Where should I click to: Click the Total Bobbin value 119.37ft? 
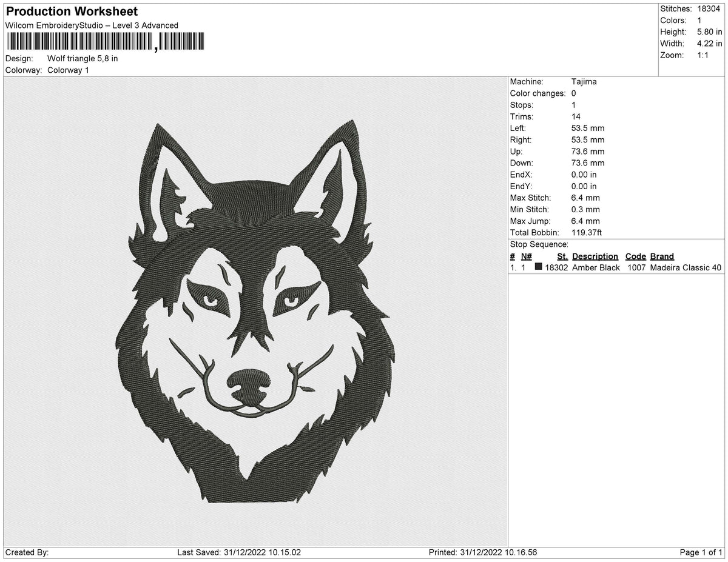[x=585, y=233]
